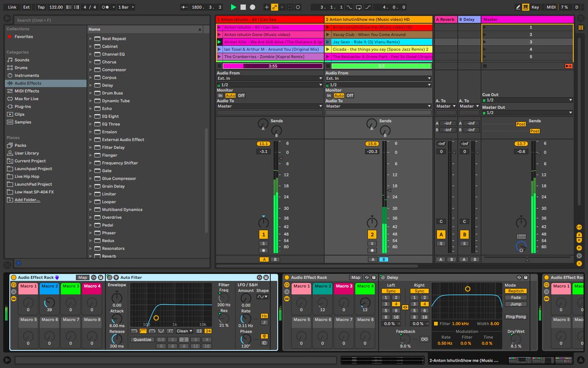Disable the Delay Filter checkbox
This screenshot has width=588, height=368.
click(x=436, y=323)
